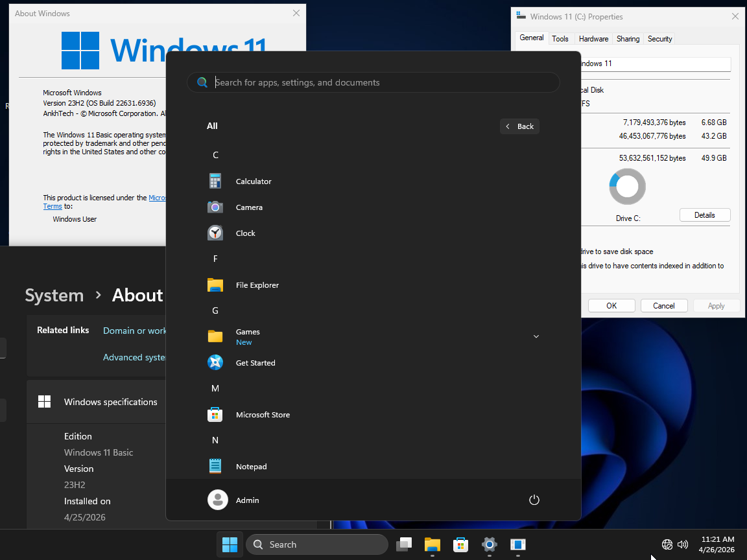This screenshot has width=747, height=560.
Task: Jump to letter N header
Action: [x=215, y=441]
